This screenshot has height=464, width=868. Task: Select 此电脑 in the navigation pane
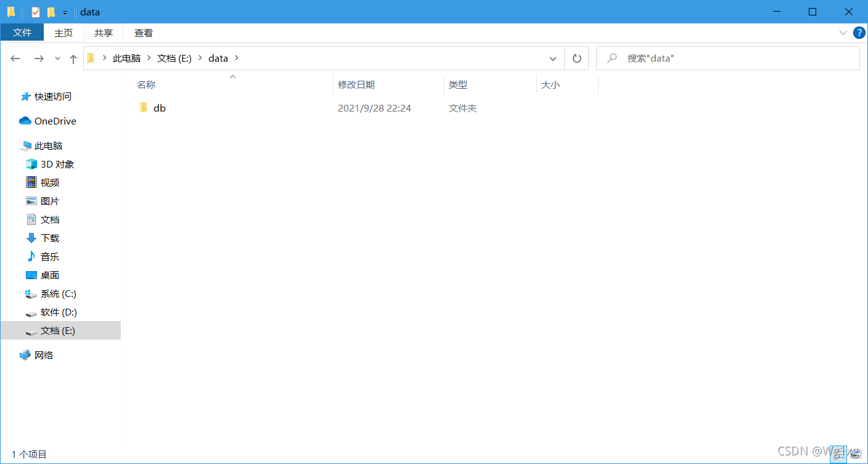click(49, 145)
